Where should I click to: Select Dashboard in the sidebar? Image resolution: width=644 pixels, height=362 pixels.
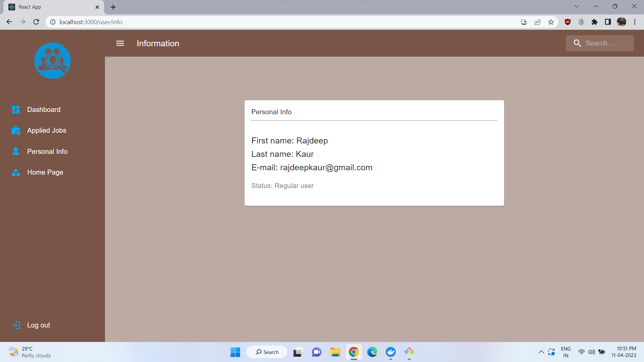(44, 110)
